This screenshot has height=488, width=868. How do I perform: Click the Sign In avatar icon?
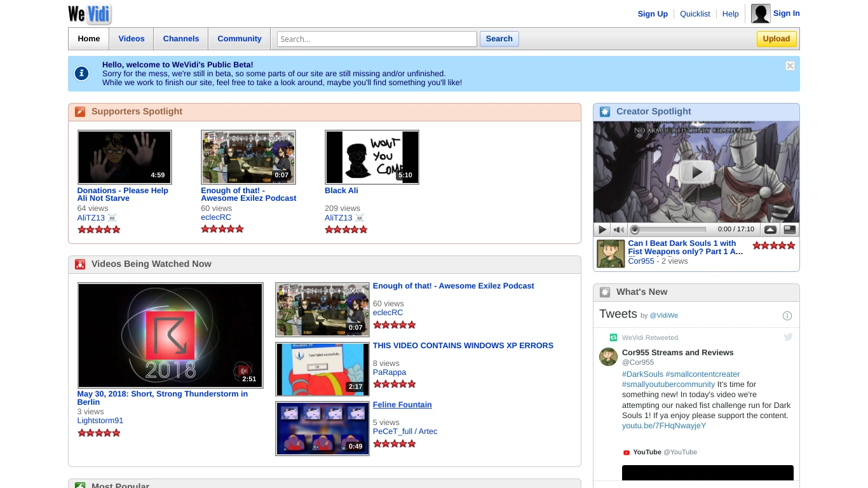pos(761,13)
